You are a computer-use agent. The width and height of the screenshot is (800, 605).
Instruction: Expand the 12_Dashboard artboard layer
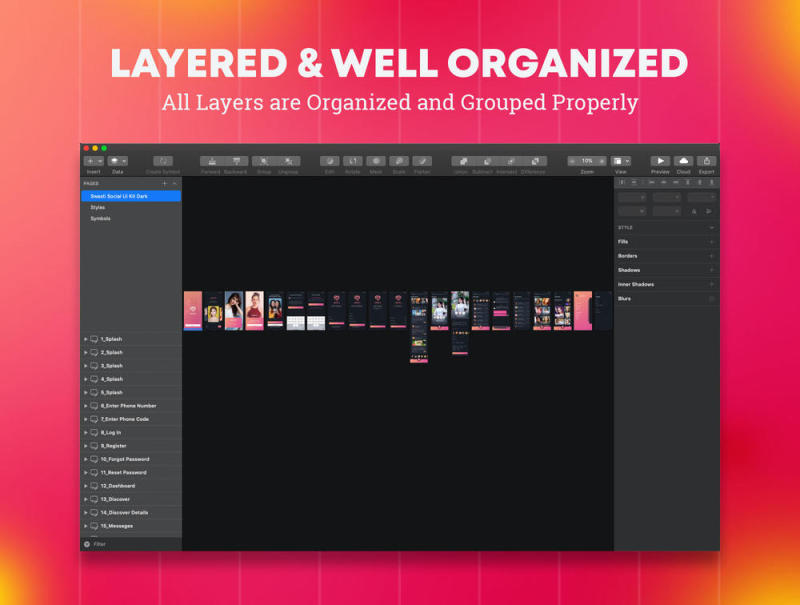click(86, 486)
